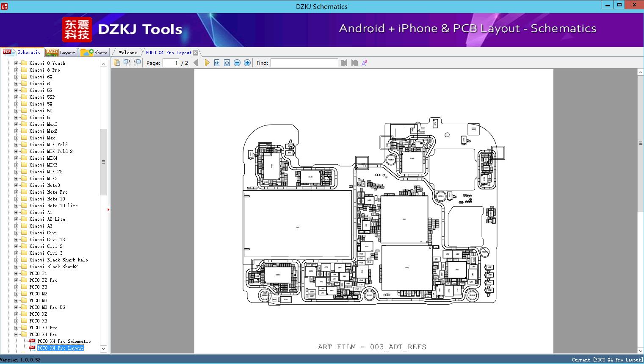Go to the previous page arrow

click(x=196, y=63)
